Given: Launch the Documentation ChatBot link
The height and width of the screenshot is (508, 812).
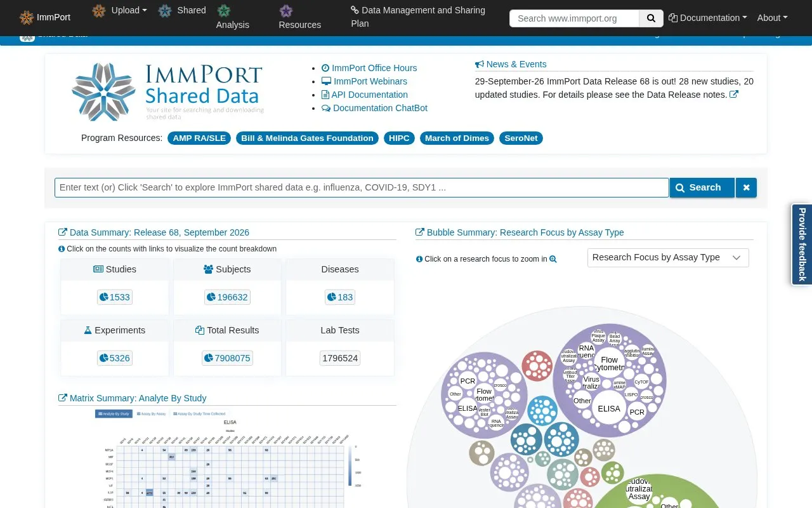Looking at the screenshot, I should pos(374,108).
